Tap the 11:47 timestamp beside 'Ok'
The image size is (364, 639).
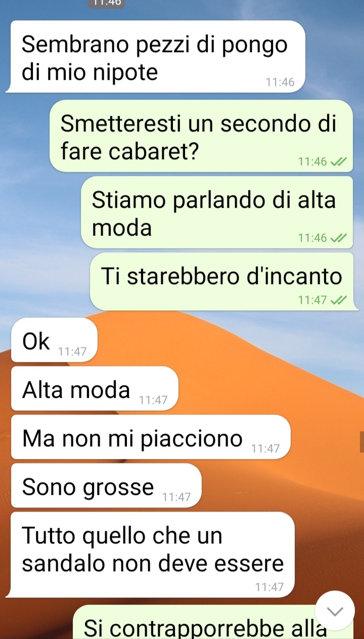click(x=72, y=352)
